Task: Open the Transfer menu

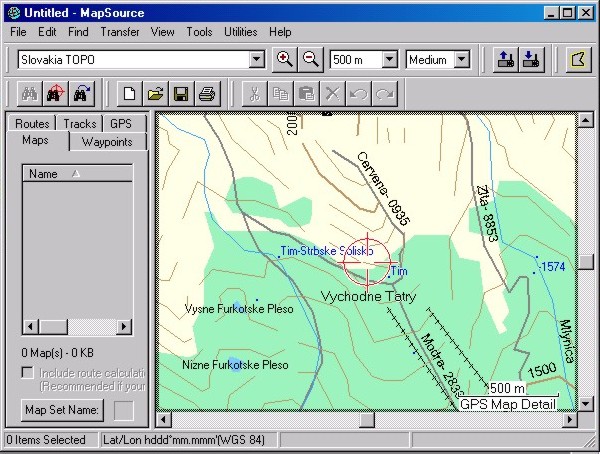Action: [120, 32]
